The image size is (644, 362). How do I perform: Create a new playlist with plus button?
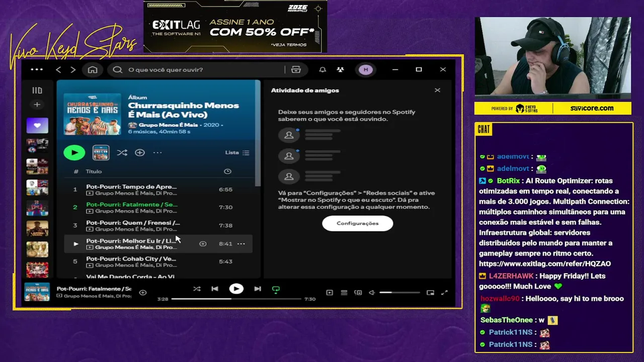tap(37, 105)
